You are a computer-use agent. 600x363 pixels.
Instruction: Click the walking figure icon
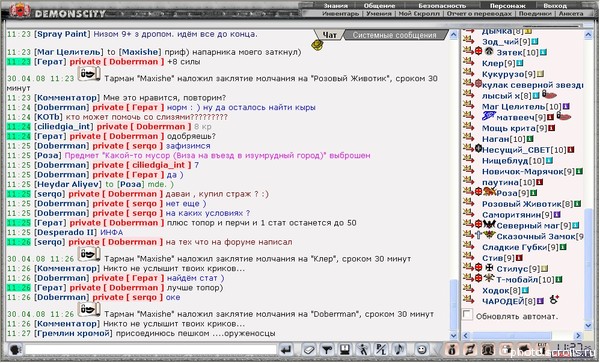click(x=363, y=350)
